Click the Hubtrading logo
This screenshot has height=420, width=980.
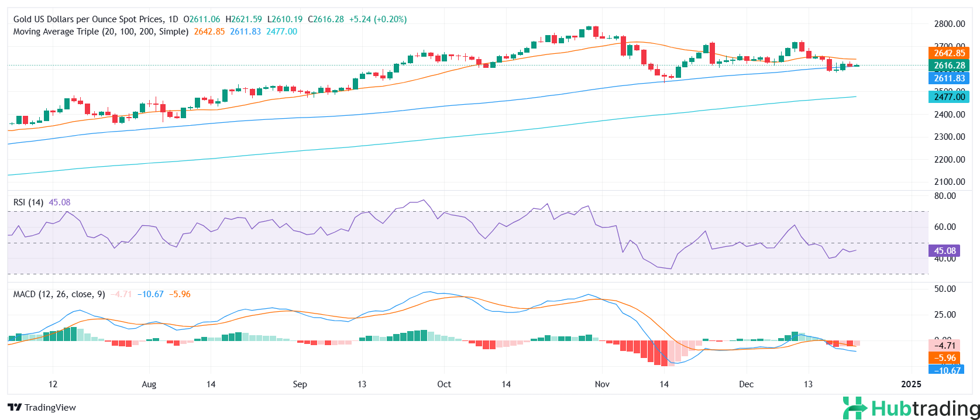coord(911,408)
